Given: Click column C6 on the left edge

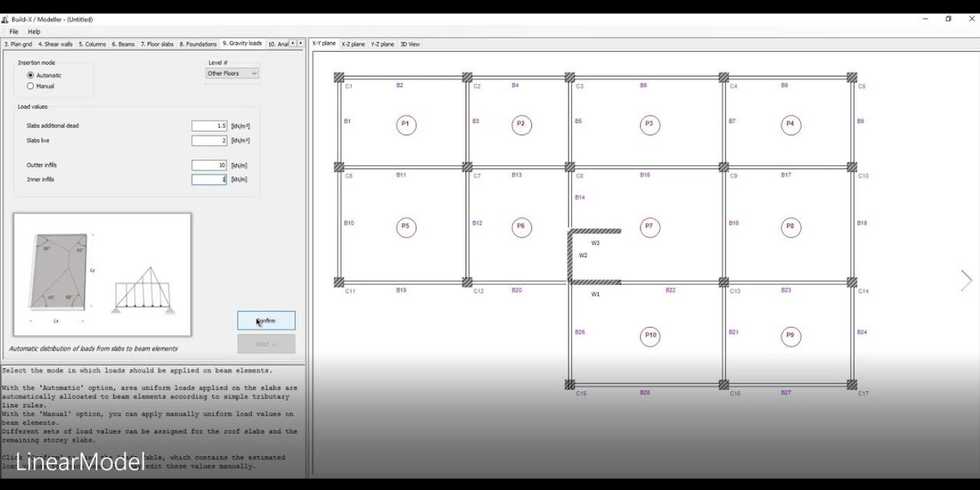Looking at the screenshot, I should pos(339,167).
